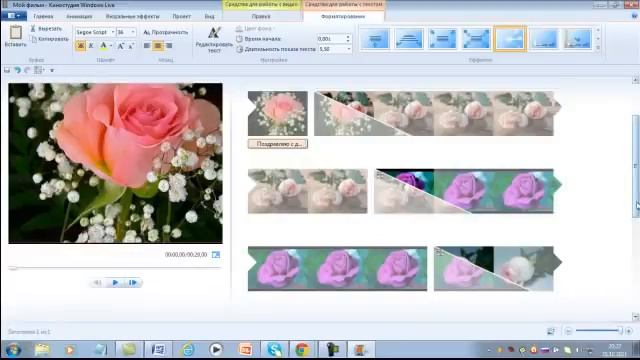Open the Windows Start button

13,350
